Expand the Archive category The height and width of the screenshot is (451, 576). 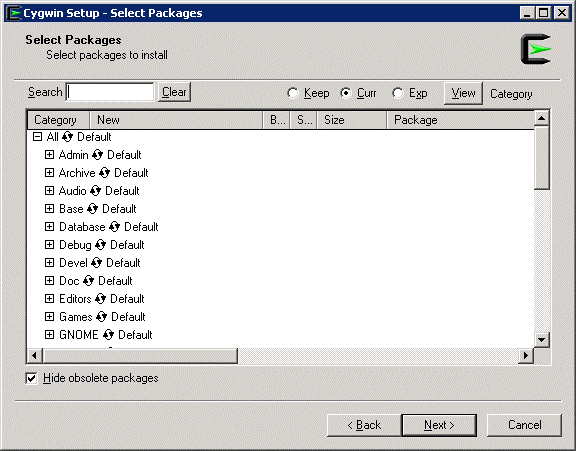click(49, 173)
